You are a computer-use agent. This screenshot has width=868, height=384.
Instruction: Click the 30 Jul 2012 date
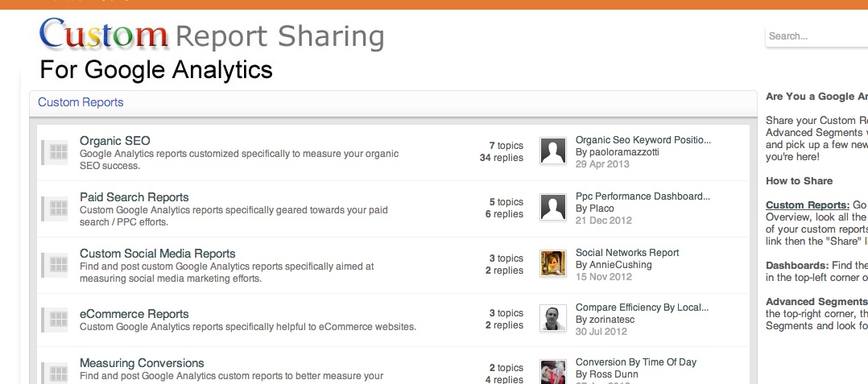[x=601, y=332]
